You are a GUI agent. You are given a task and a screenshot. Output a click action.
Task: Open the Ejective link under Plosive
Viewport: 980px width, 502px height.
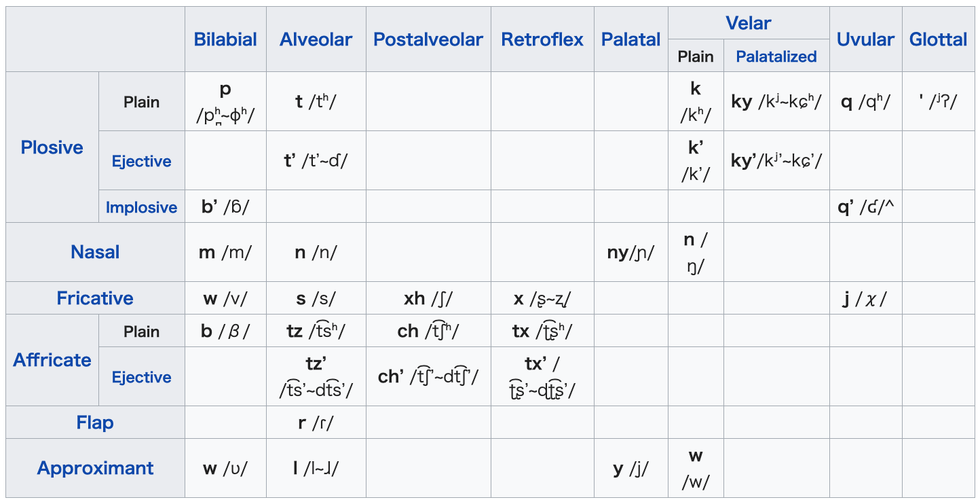point(142,161)
